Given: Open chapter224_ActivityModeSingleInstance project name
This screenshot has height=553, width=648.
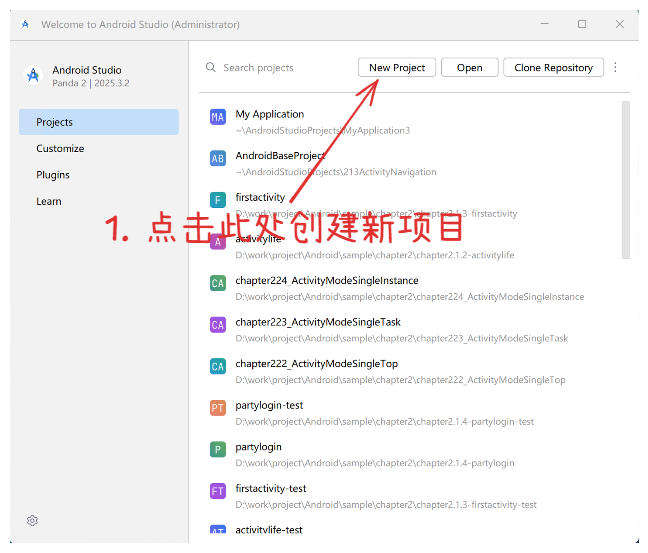Looking at the screenshot, I should 327,280.
